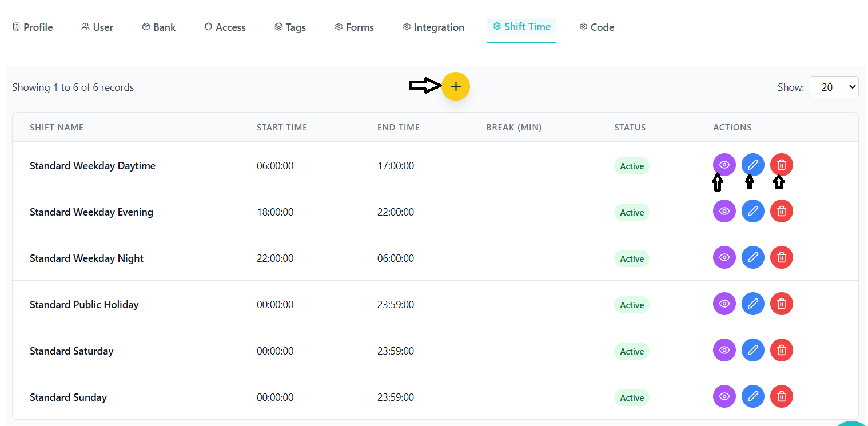The image size is (868, 426).
Task: Edit the Standard Weekday Daytime shift
Action: [x=752, y=165]
